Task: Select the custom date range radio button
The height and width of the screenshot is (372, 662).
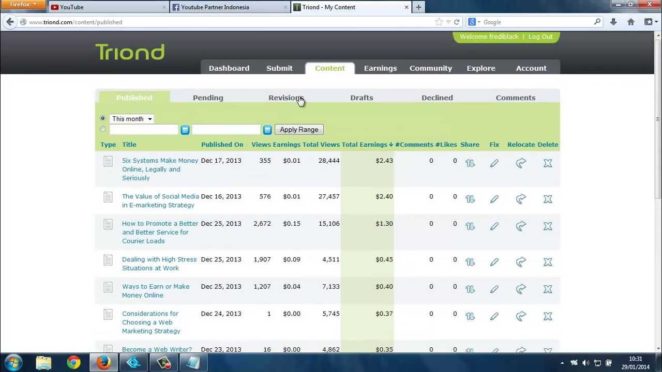Action: coord(103,129)
